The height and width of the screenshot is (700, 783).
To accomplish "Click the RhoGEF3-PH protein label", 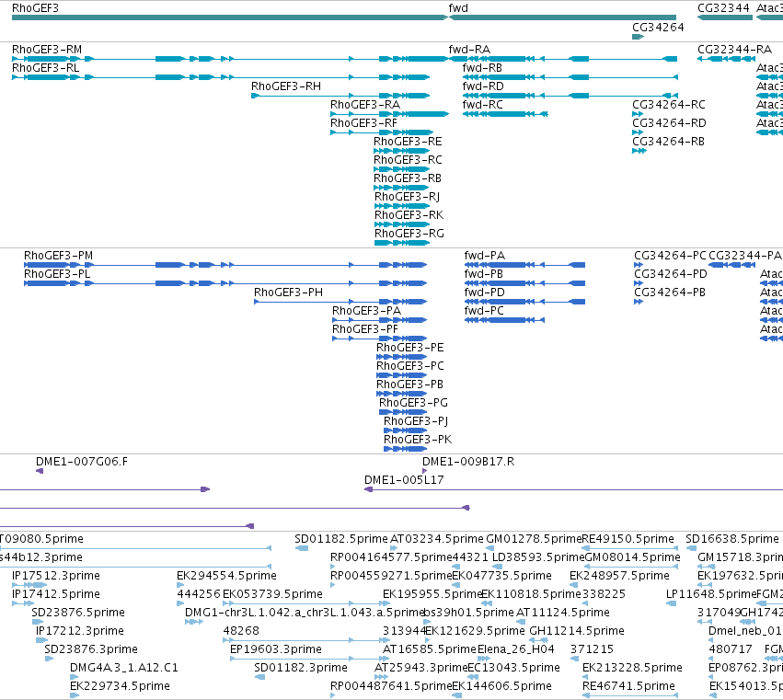I will (288, 293).
